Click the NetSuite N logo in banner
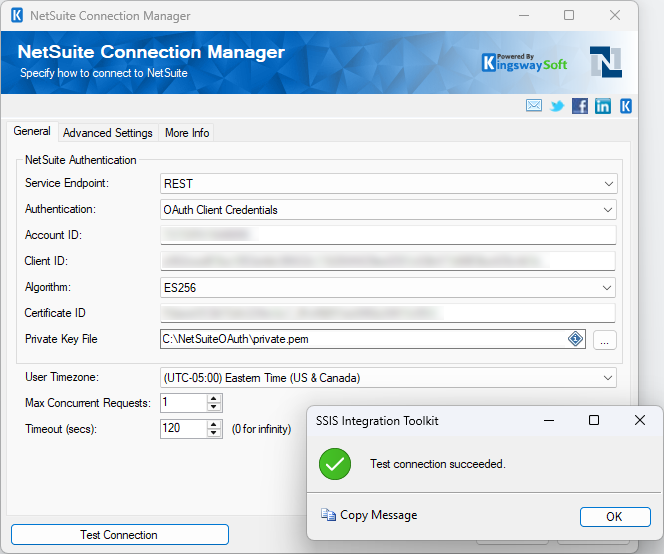 tap(606, 62)
